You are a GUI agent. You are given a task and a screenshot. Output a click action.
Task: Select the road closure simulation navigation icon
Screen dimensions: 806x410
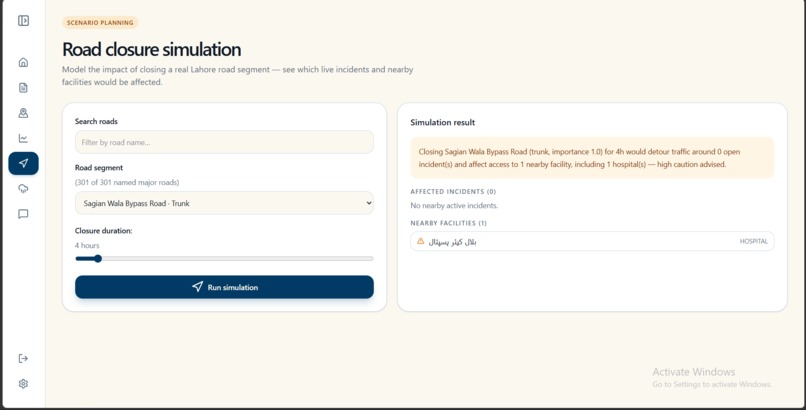(x=23, y=163)
